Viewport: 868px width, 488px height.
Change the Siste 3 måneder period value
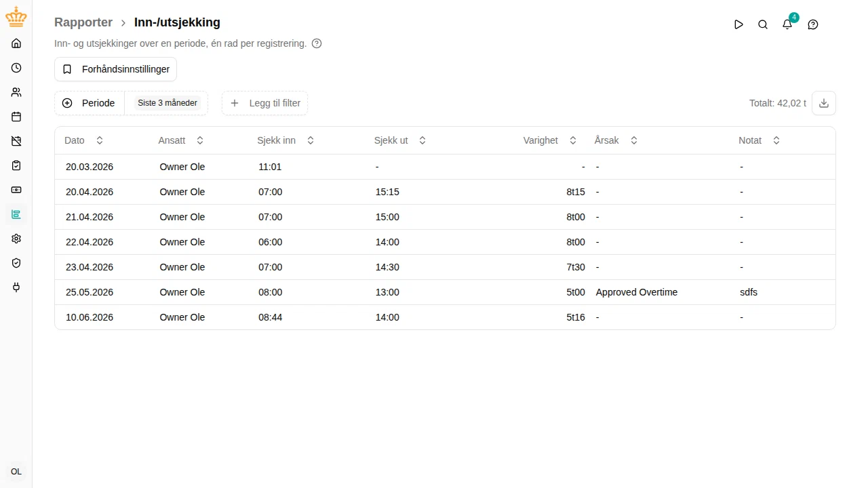tap(167, 103)
